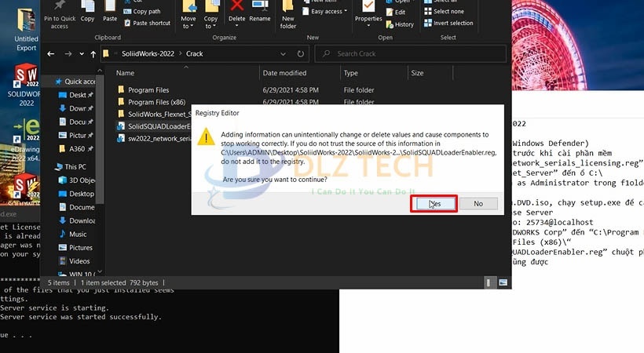Viewport: 644px width, 353px height.
Task: Click Crack segment in address bar
Action: 194,54
